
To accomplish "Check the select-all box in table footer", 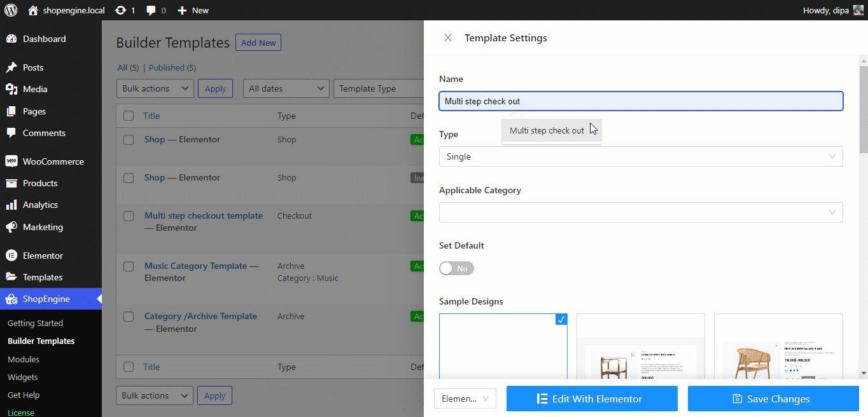I will tap(129, 367).
